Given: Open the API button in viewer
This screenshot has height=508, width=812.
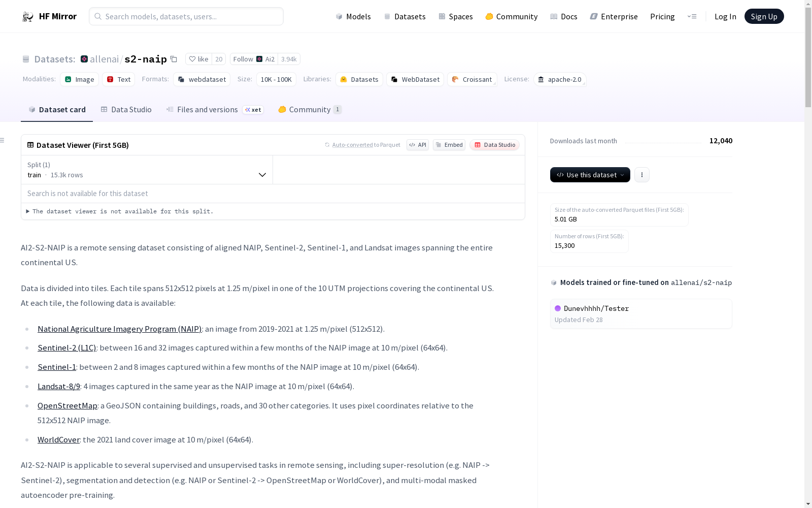Looking at the screenshot, I should coord(418,145).
